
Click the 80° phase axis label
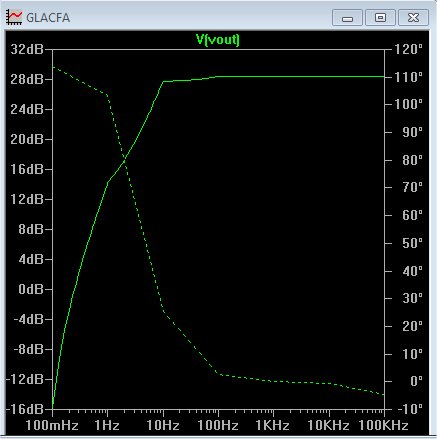(413, 160)
